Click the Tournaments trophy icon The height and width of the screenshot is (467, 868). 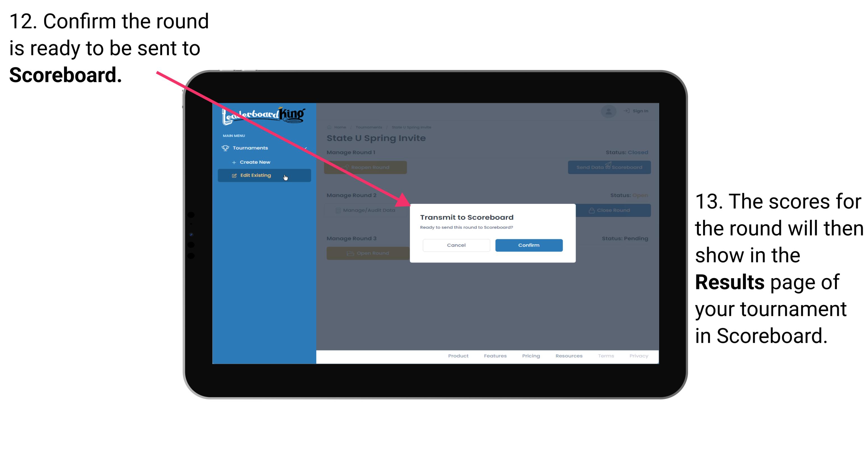tap(225, 148)
